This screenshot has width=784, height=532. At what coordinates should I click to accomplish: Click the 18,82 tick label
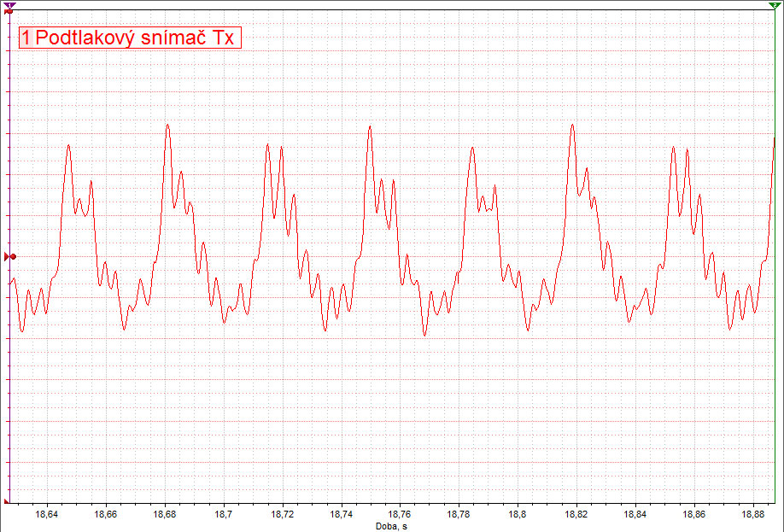coord(576,515)
